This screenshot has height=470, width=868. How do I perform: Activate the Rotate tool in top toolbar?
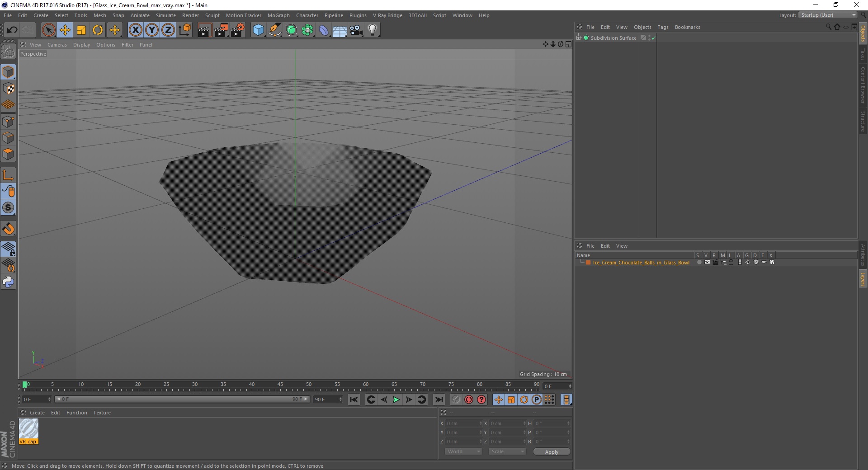(98, 30)
